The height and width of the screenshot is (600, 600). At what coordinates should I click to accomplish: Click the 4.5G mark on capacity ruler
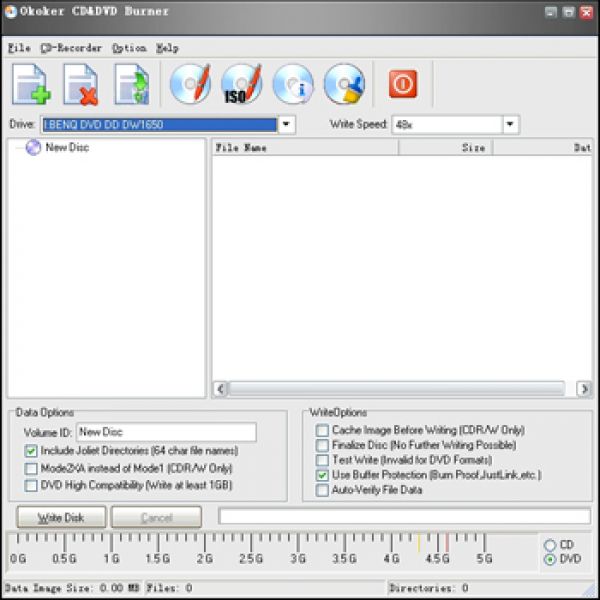click(x=438, y=559)
